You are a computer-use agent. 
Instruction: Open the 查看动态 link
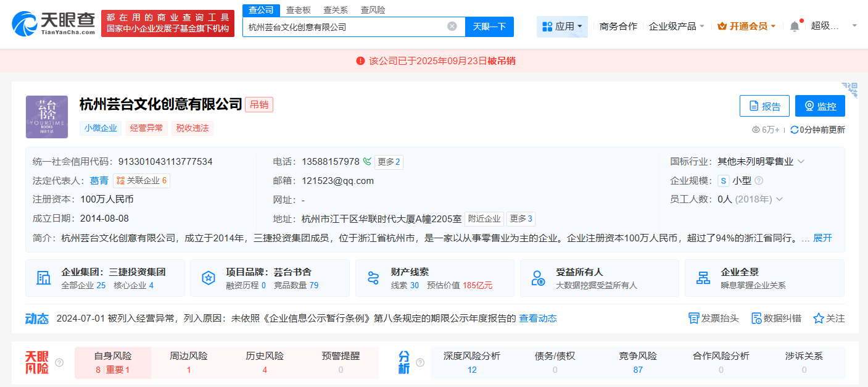pyautogui.click(x=537, y=318)
